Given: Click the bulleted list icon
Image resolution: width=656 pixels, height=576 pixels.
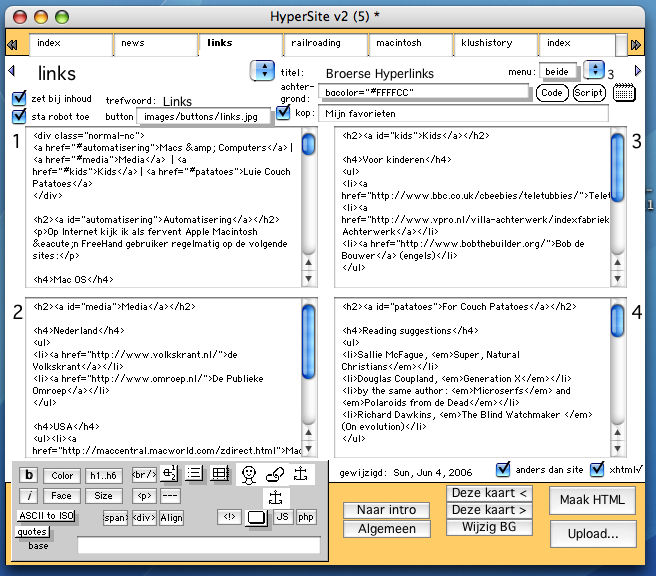Looking at the screenshot, I should 195,474.
